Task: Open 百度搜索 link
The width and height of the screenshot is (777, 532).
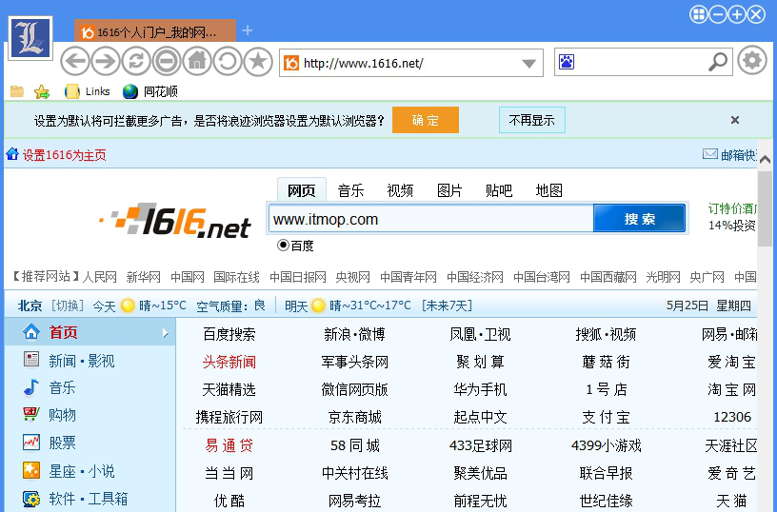Action: (x=229, y=334)
